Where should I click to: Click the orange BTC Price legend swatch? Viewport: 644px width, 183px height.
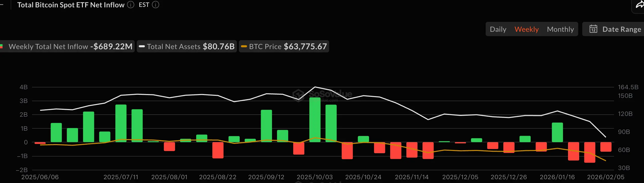pos(244,46)
